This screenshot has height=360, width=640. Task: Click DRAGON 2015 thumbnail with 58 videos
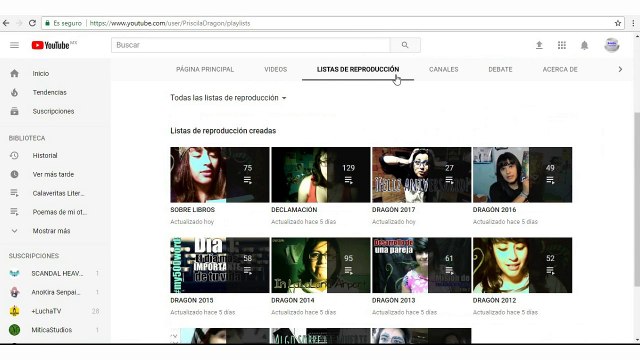coord(220,265)
